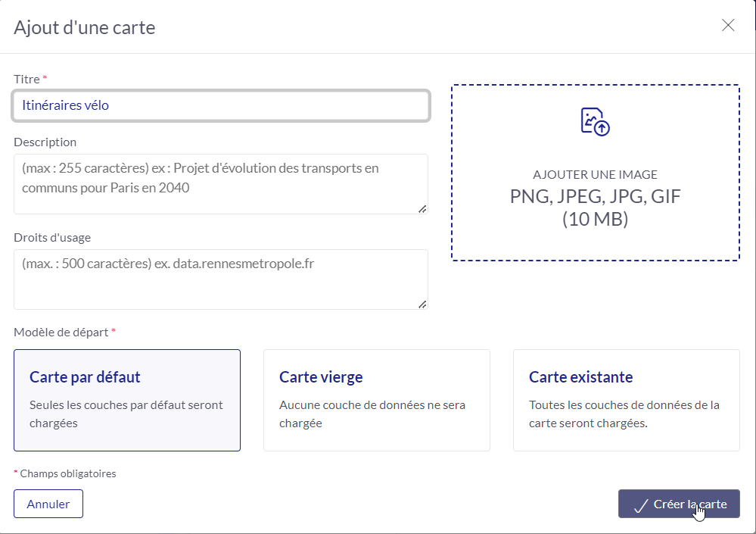
Task: Click the Annuler button
Action: coord(48,504)
